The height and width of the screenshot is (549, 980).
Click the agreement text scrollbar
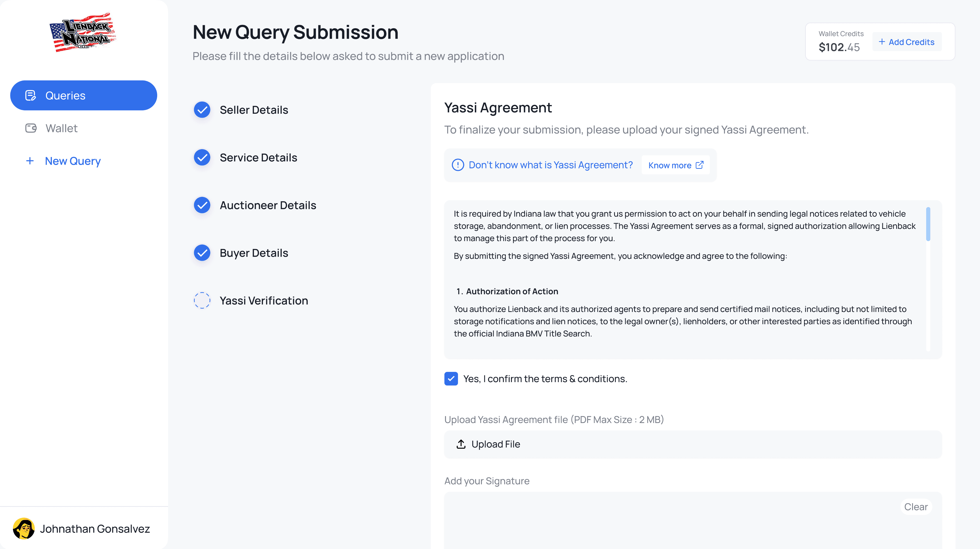tap(928, 224)
